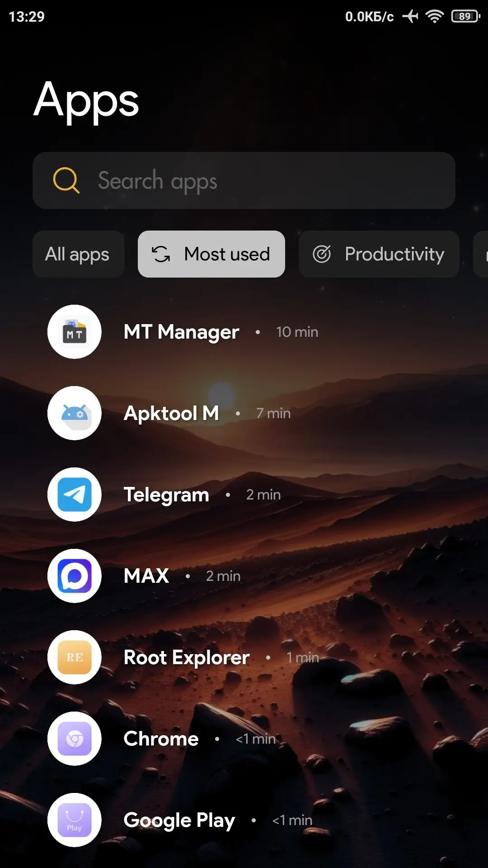Tap the Google Play store icon
Image resolution: width=488 pixels, height=868 pixels.
tap(75, 820)
